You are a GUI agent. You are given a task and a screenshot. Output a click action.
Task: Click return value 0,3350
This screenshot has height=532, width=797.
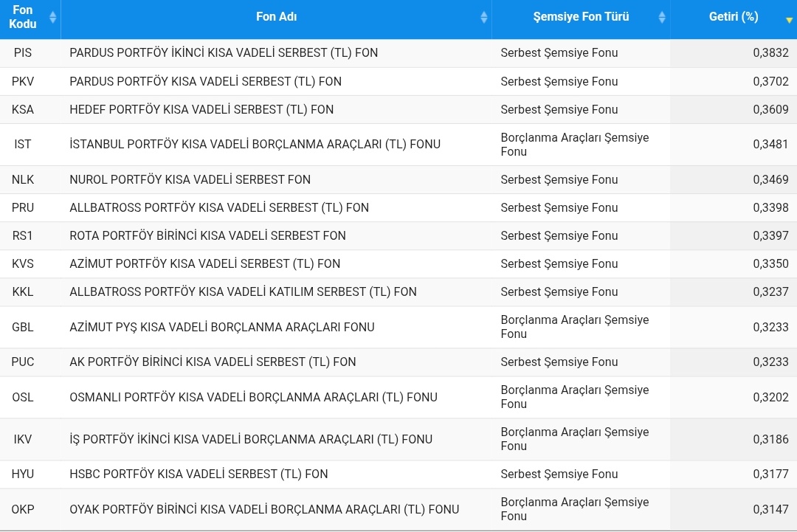coord(770,263)
